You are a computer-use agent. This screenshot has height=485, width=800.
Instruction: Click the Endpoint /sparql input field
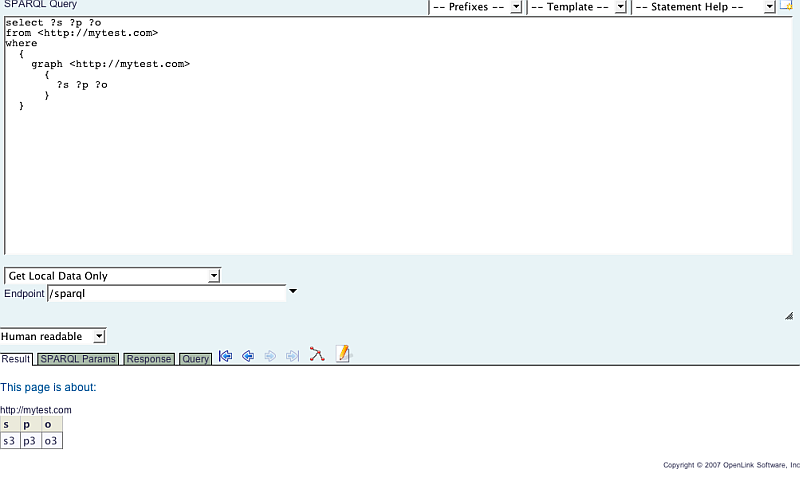tap(167, 294)
